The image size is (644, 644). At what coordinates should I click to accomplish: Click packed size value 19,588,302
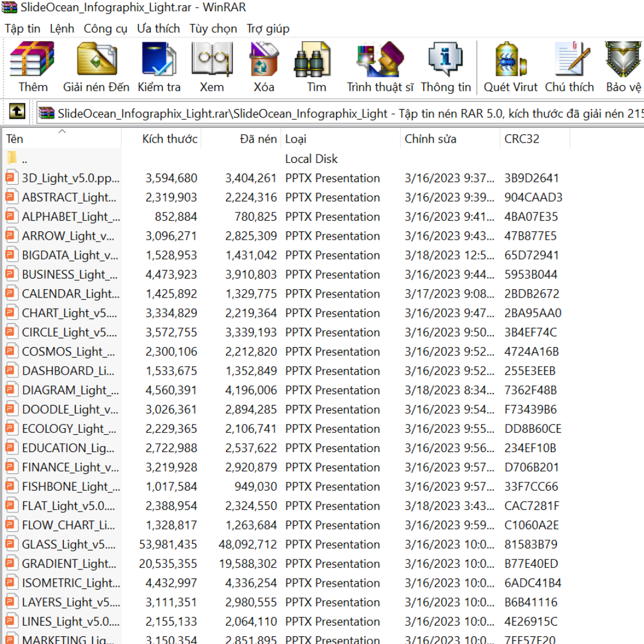(247, 563)
